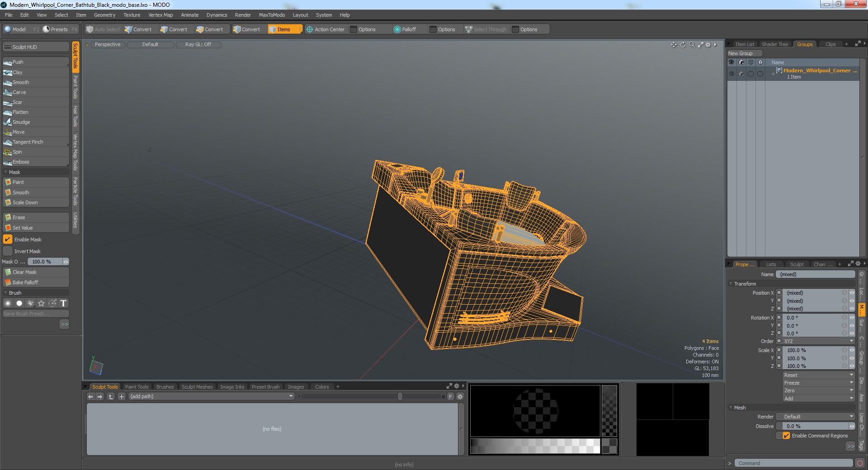Switch to the Shader Tree tab
Screen dimensions: 868x470
coord(775,44)
